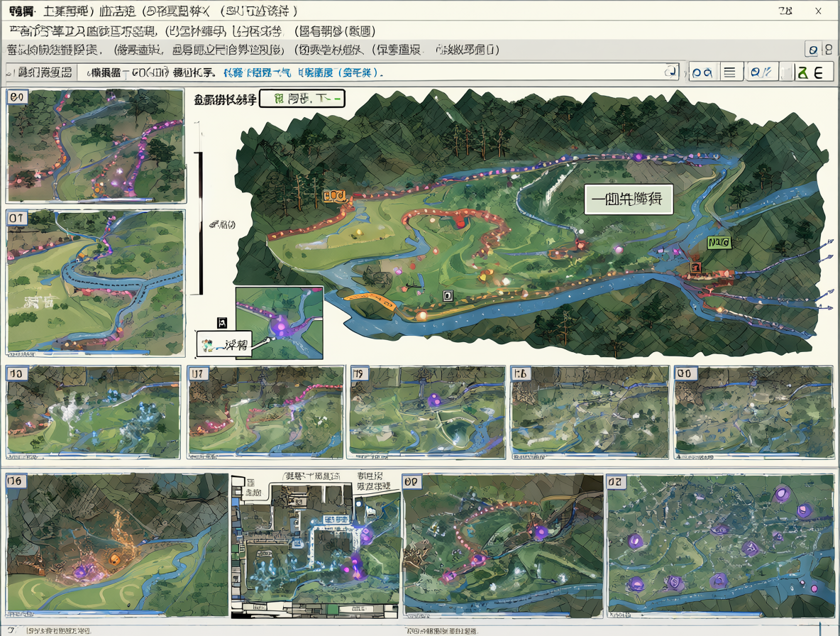This screenshot has width=840, height=636.
Task: Click the orange marker label by the pine trees
Action: 335,197
